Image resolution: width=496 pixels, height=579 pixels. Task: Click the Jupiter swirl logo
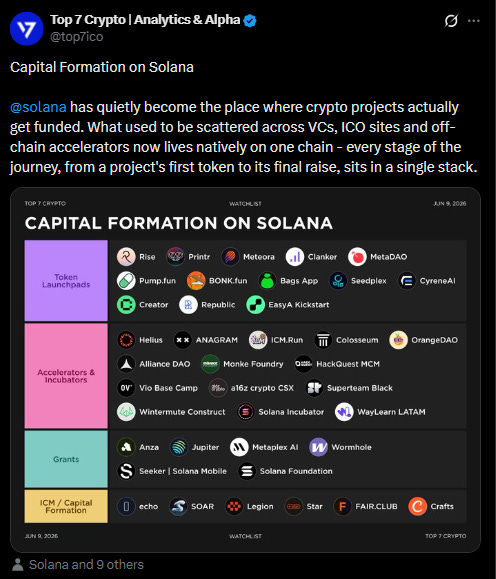point(179,447)
